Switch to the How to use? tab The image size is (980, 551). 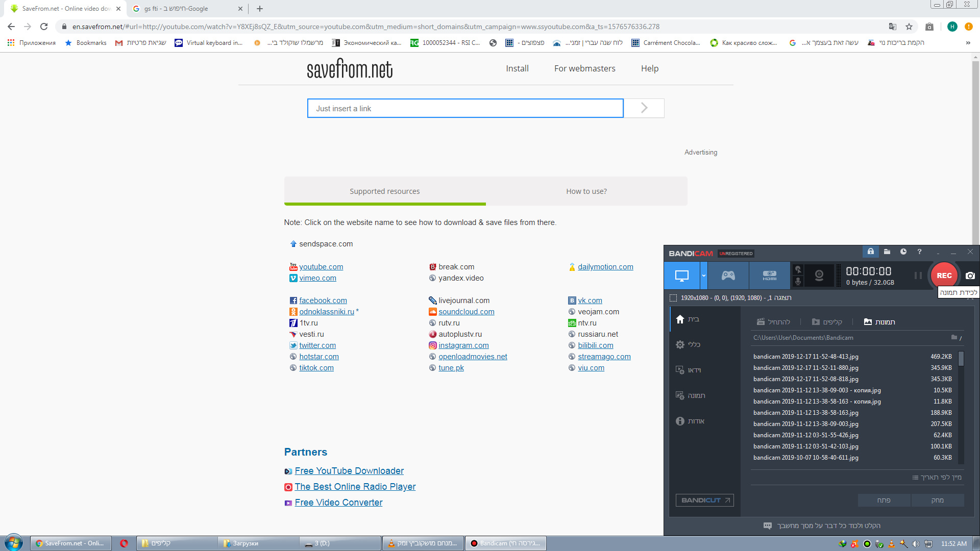tap(586, 191)
